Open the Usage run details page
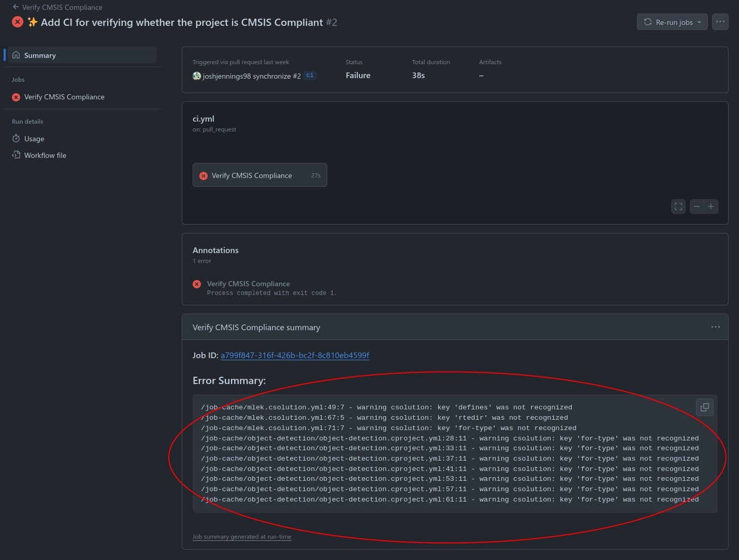This screenshot has height=560, width=739. click(34, 139)
